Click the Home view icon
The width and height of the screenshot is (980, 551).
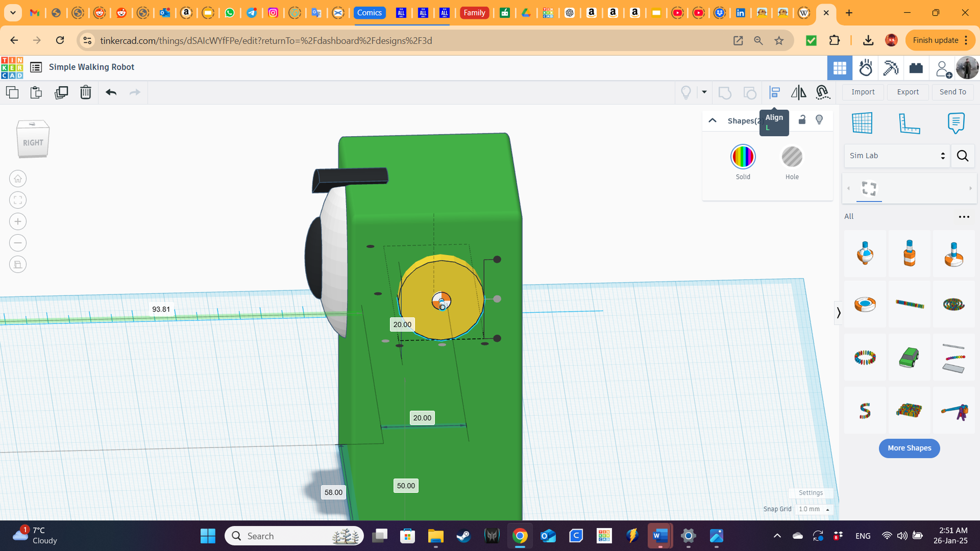coord(18,178)
